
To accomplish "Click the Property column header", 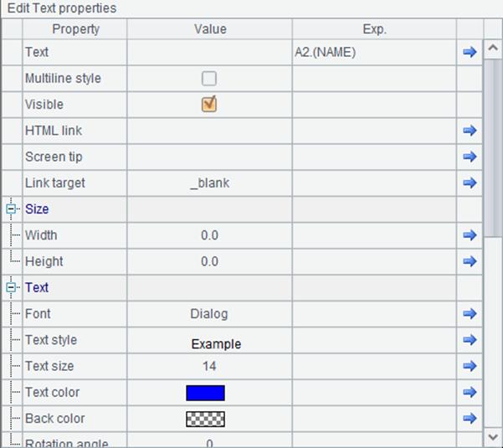I will (75, 29).
